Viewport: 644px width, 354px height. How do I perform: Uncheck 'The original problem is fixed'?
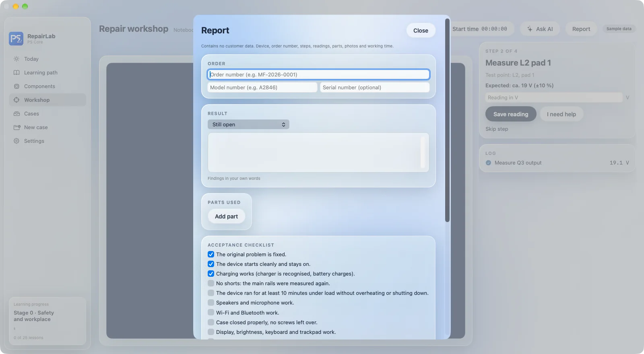point(211,254)
